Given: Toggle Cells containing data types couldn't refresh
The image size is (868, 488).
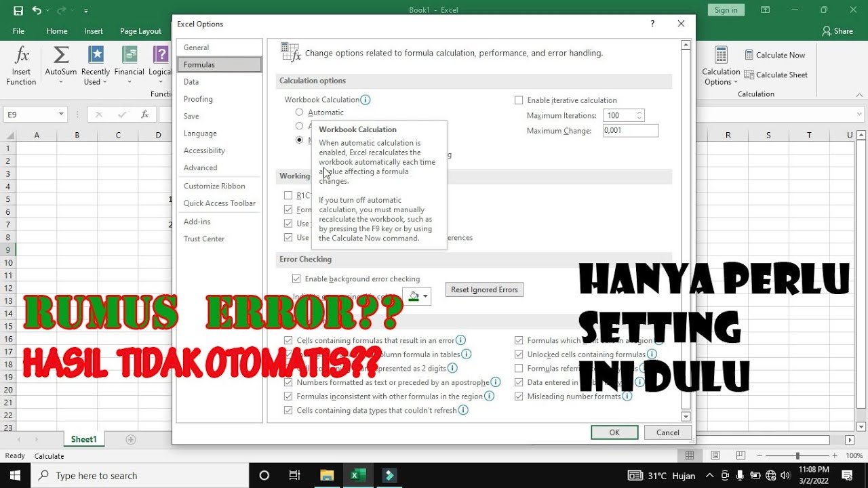Looking at the screenshot, I should coord(288,410).
